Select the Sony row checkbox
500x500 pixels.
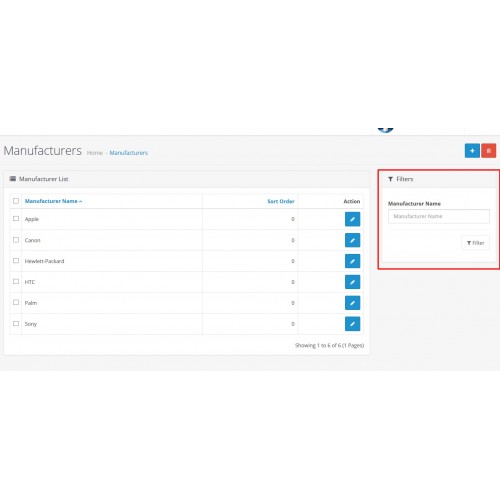(x=16, y=323)
